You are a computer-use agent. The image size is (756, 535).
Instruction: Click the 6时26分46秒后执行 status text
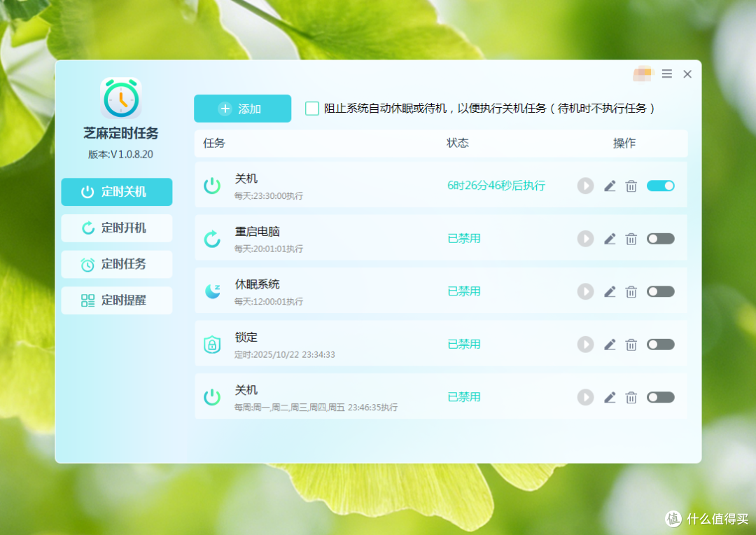pos(496,186)
